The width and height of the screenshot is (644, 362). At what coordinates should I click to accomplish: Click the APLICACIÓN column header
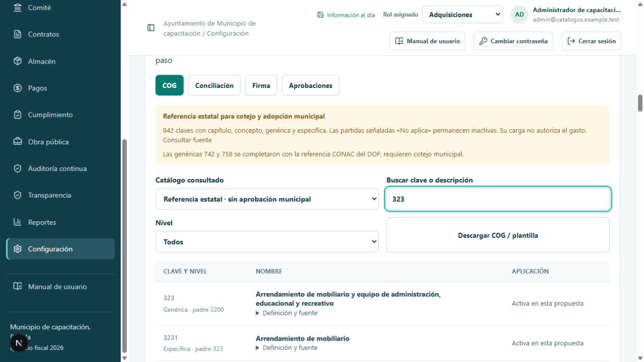click(x=530, y=271)
